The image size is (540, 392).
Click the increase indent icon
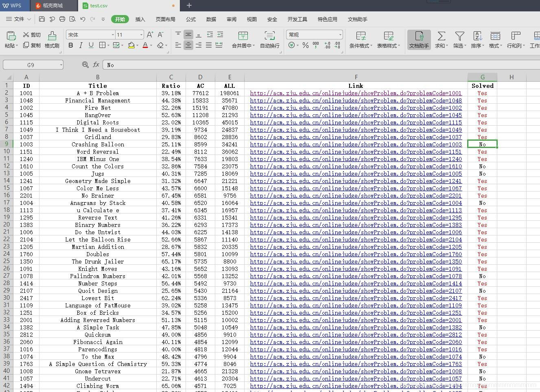220,34
